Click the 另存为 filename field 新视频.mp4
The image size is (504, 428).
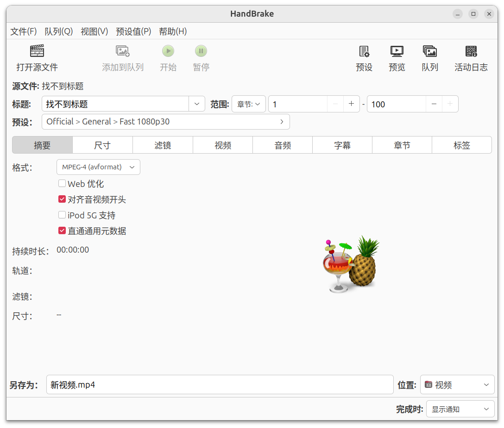220,385
